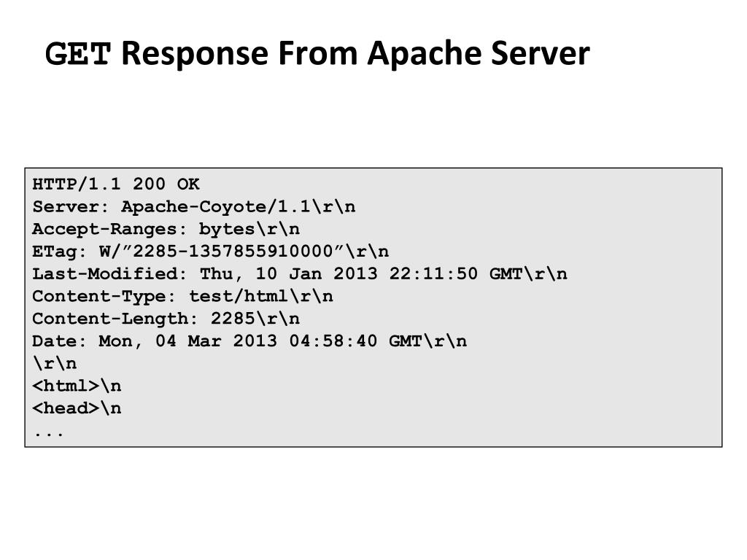
Task: Select the <head>\n line
Action: tap(77, 408)
